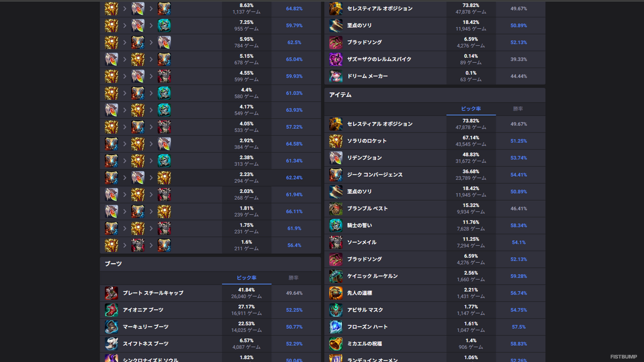Select the フローズン ハート item icon
Image resolution: width=644 pixels, height=362 pixels.
click(x=336, y=327)
